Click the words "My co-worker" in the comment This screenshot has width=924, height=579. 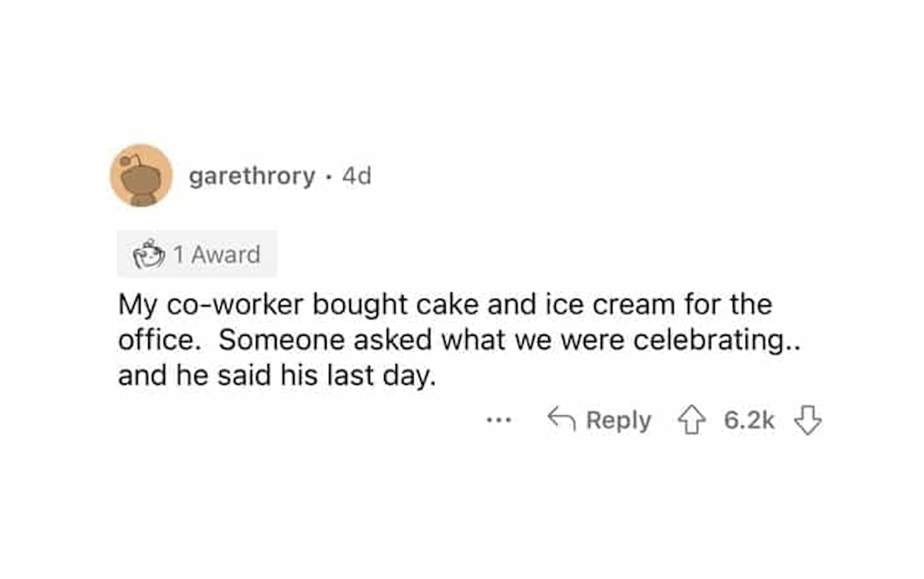click(x=210, y=305)
